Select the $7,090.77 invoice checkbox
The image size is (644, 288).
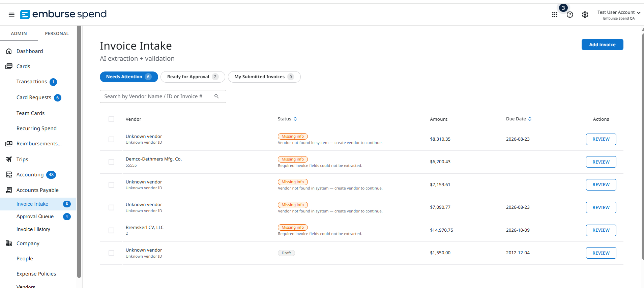point(111,207)
